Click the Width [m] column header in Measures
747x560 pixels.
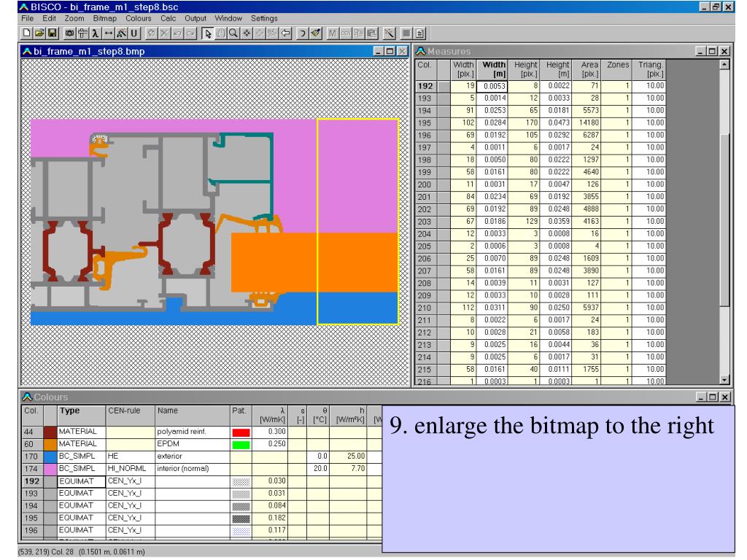(x=493, y=69)
